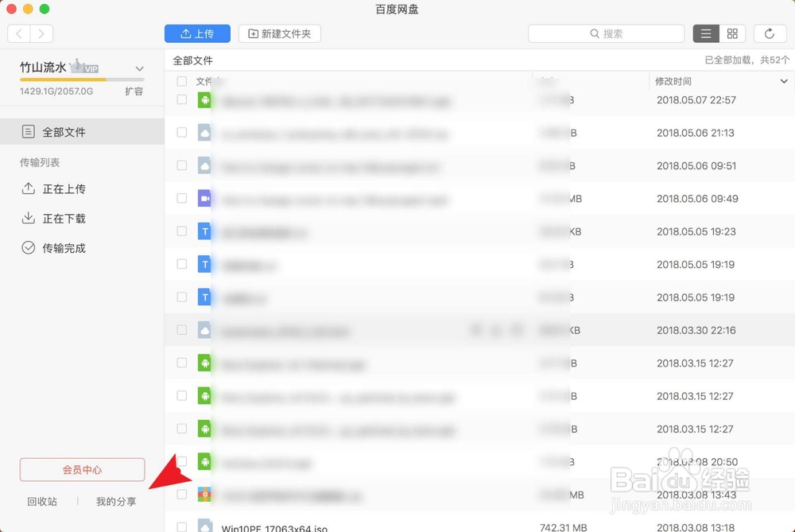795x532 pixels.
Task: Expand the 竹山流水 account dropdown
Action: [x=139, y=68]
